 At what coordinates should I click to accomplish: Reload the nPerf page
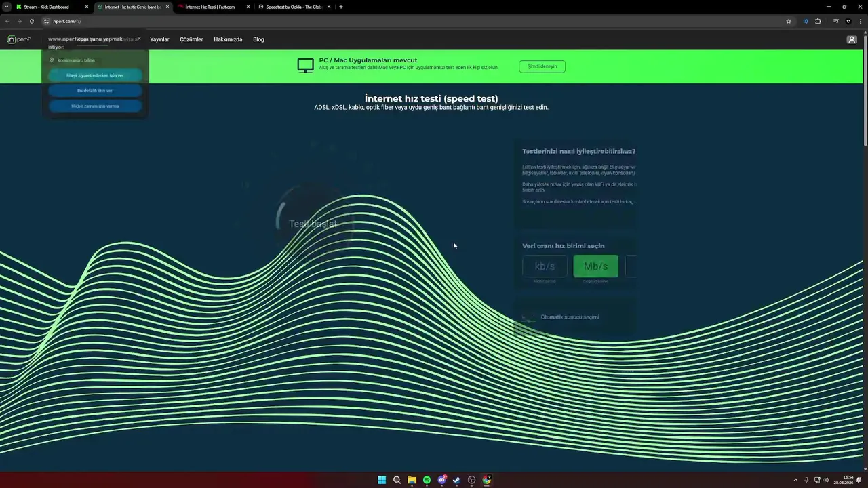(x=31, y=21)
